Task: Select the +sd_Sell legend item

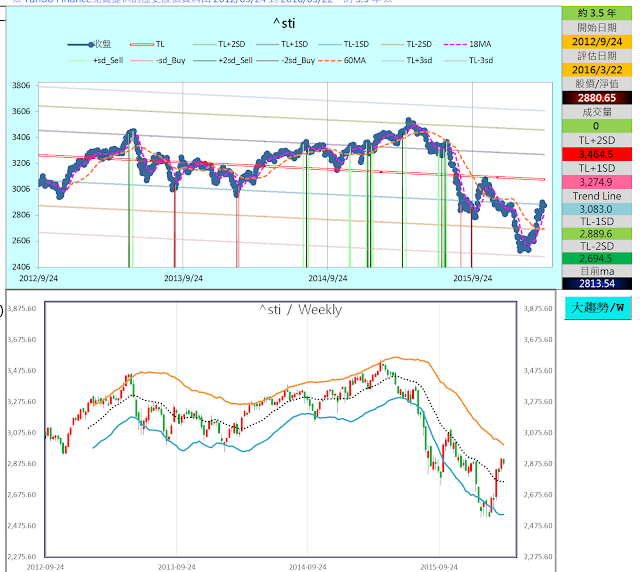Action: click(96, 60)
